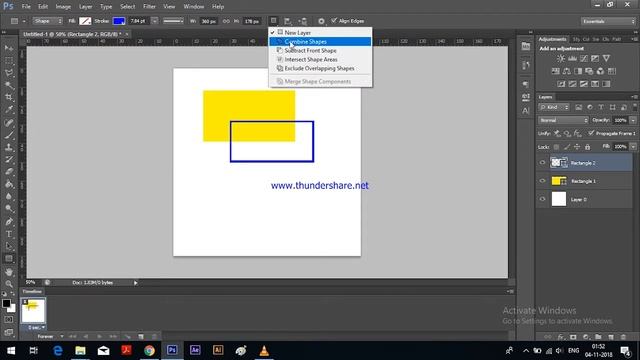
Task: Select the Horizontal Type tool
Action: click(9, 234)
